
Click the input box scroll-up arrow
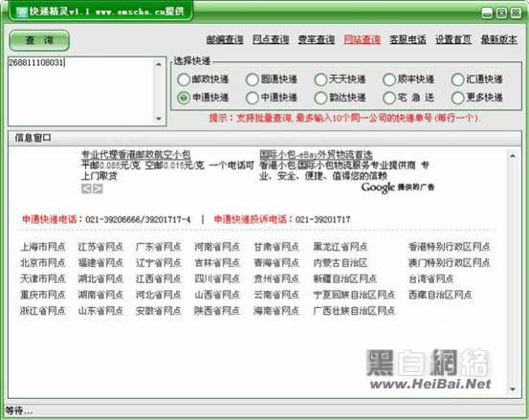(159, 64)
